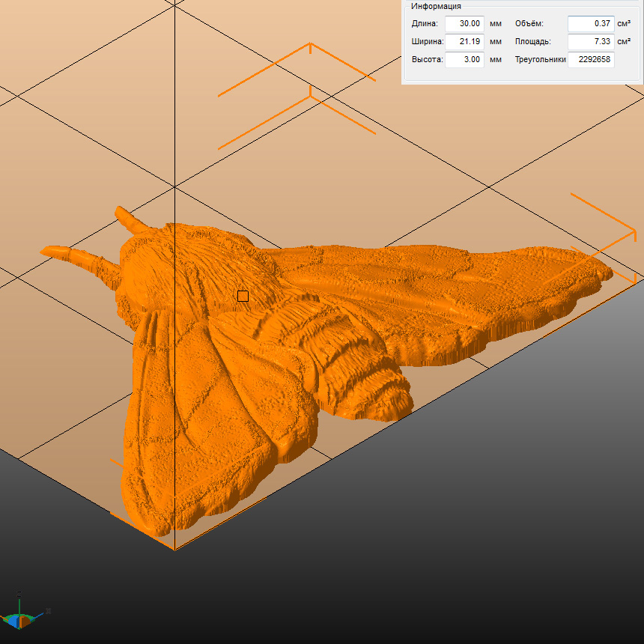Click the Объём value field
Image resolution: width=644 pixels, height=644 pixels.
tap(590, 24)
